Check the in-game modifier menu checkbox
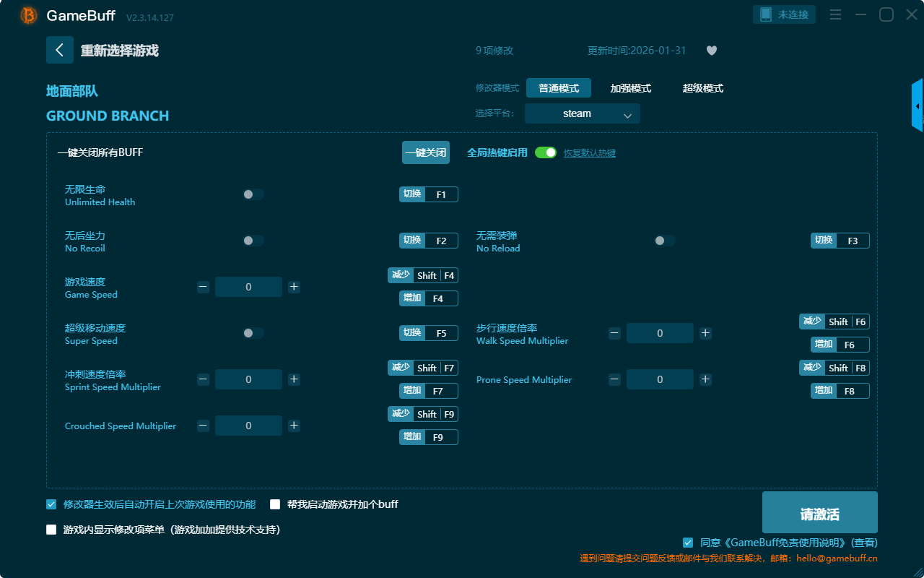Image resolution: width=924 pixels, height=578 pixels. (51, 530)
